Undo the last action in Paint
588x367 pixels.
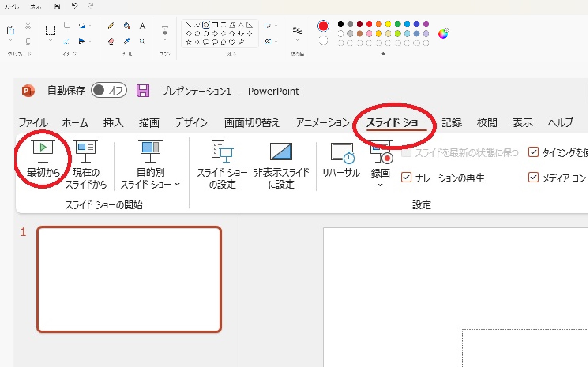pos(75,6)
